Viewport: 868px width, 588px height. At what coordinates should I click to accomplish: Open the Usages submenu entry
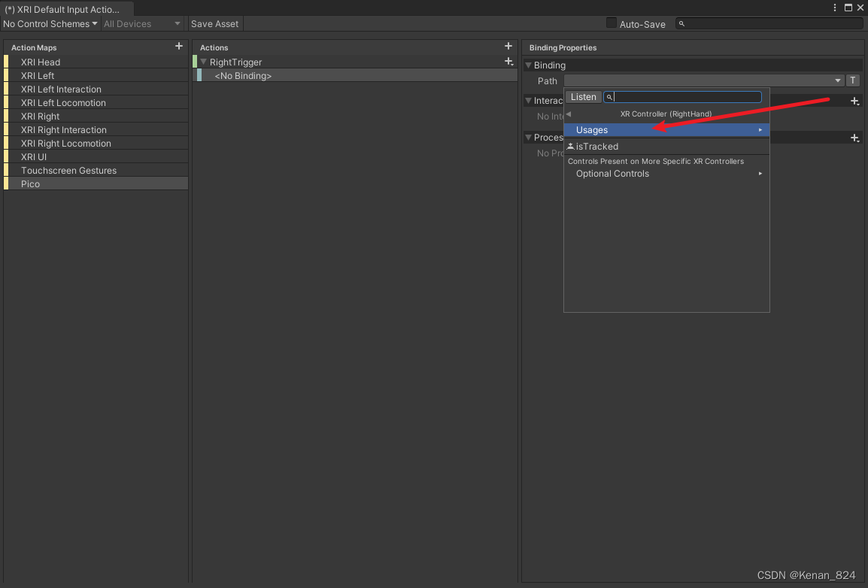click(x=591, y=129)
